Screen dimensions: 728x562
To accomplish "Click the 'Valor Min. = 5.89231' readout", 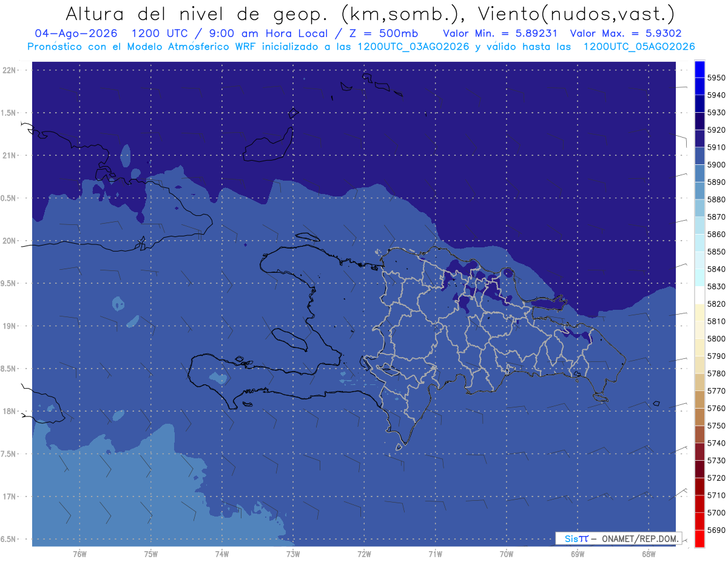I will pyautogui.click(x=500, y=34).
